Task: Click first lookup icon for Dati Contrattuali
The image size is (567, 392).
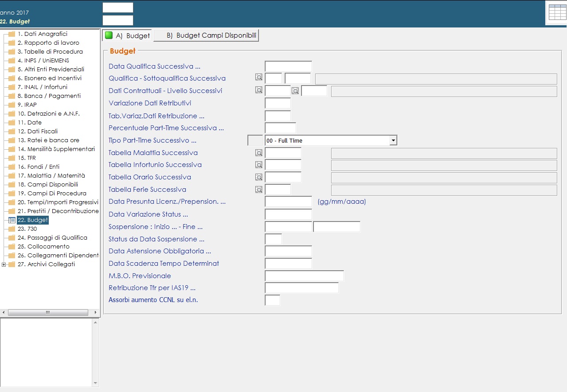Action: coord(259,90)
